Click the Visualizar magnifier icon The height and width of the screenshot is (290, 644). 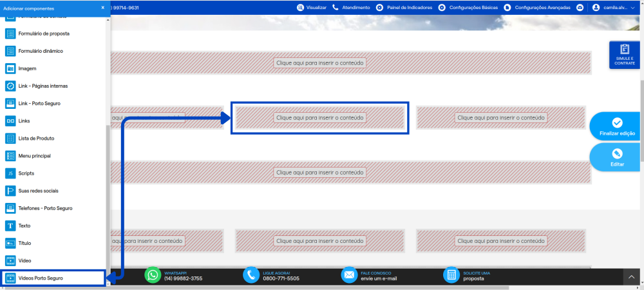pos(300,7)
